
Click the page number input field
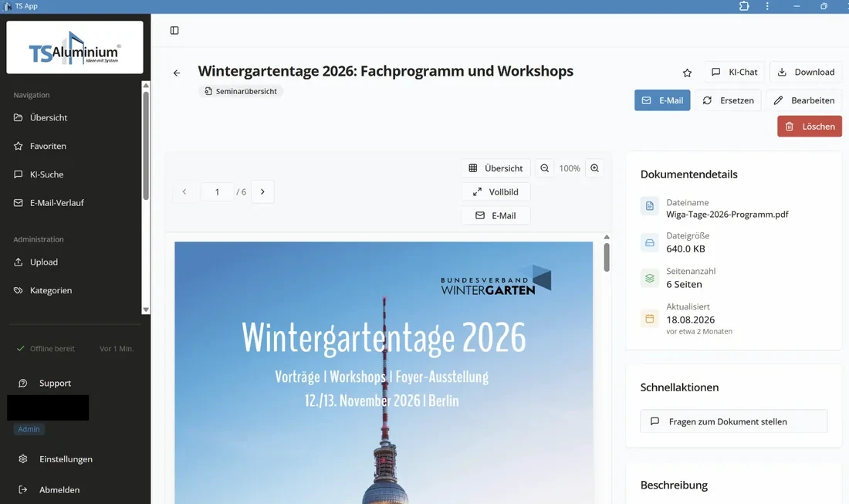point(217,191)
